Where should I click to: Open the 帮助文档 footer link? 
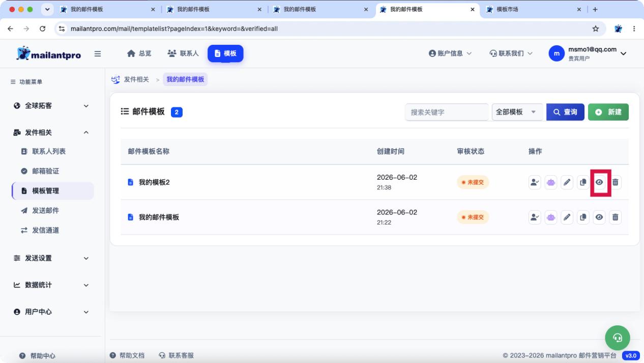128,355
